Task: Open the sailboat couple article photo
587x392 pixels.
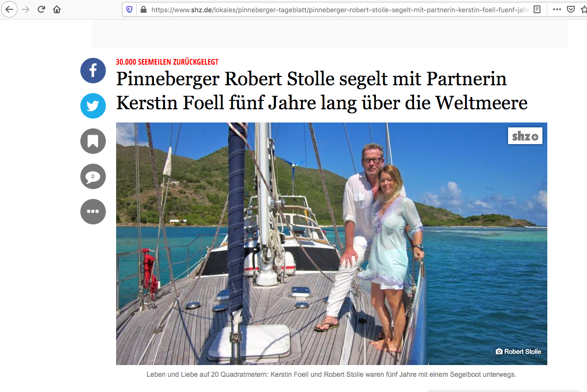Action: (x=331, y=244)
